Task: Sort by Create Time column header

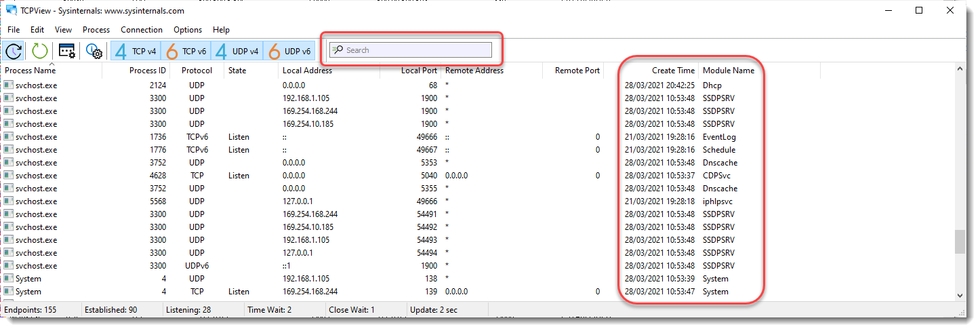Action: point(651,71)
